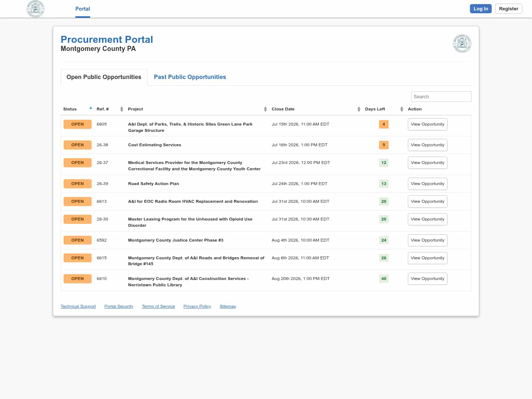
Task: Select the Open Public Opportunities tab
Action: click(104, 77)
